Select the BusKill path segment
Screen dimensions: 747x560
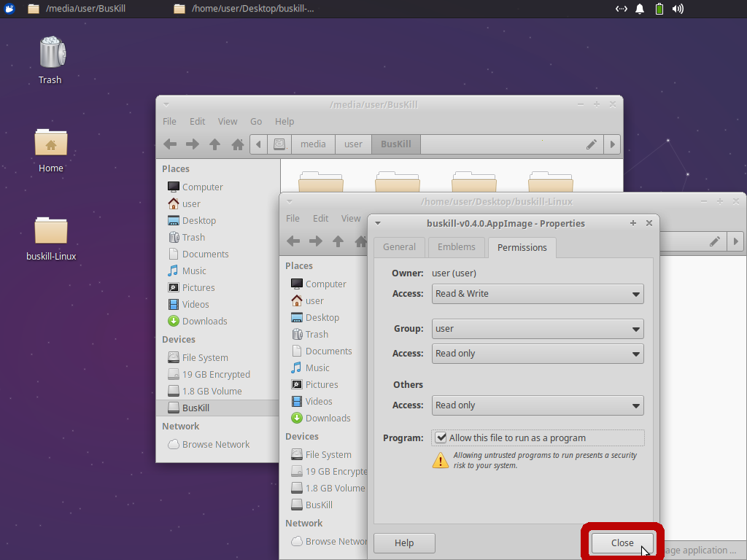click(x=396, y=144)
